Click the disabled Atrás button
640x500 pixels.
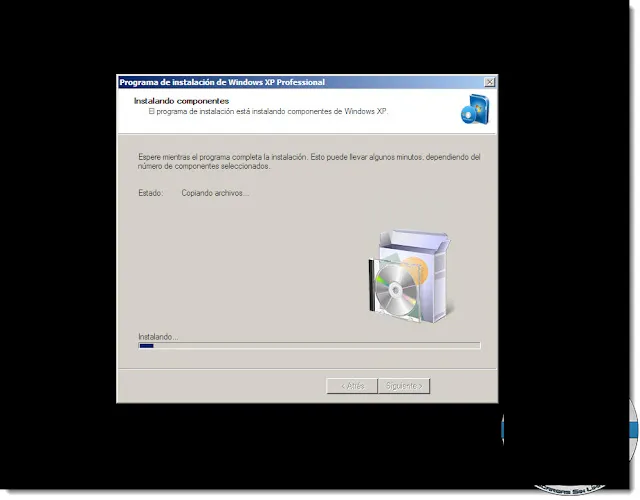[352, 386]
